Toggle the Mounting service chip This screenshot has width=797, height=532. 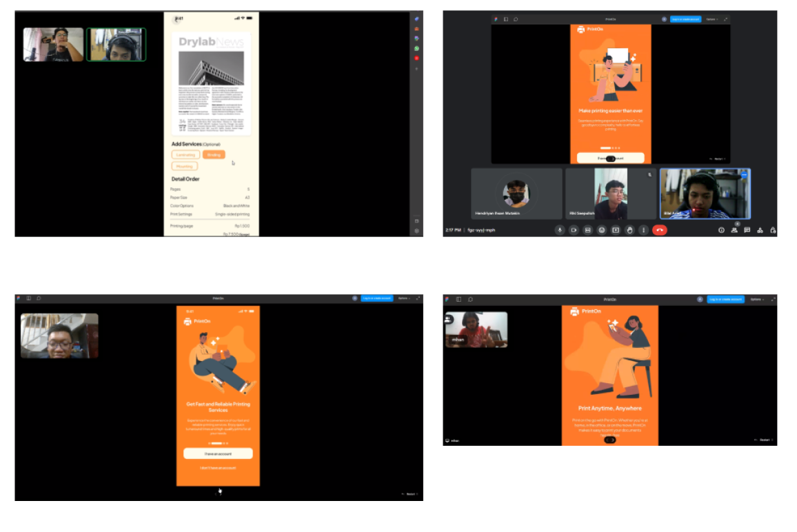pos(185,166)
